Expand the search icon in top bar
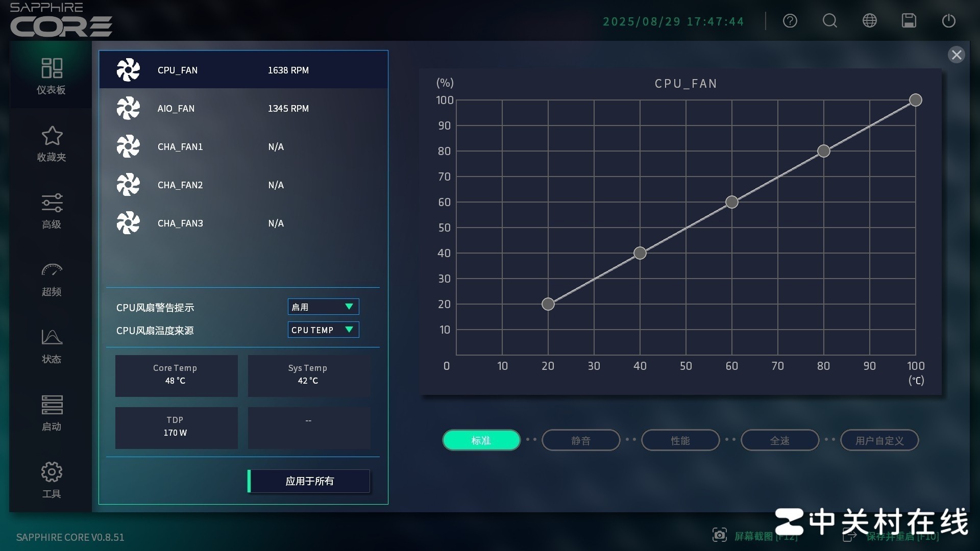 829,21
